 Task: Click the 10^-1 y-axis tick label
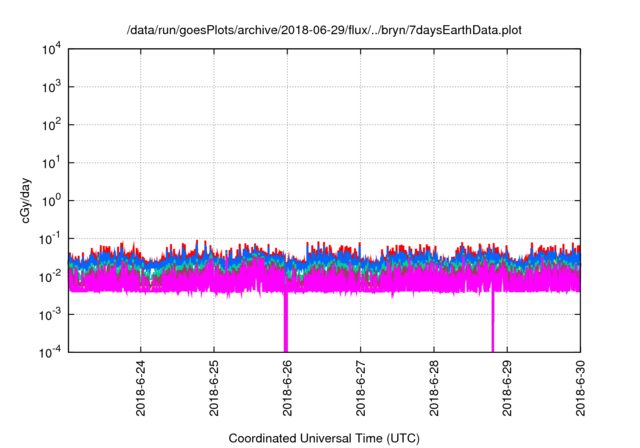[50, 239]
